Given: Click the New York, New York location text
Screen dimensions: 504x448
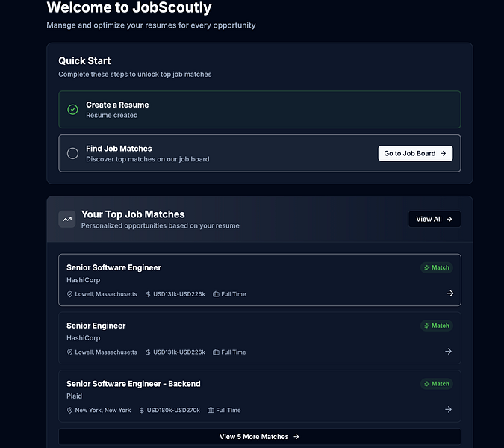Looking at the screenshot, I should click(103, 411).
